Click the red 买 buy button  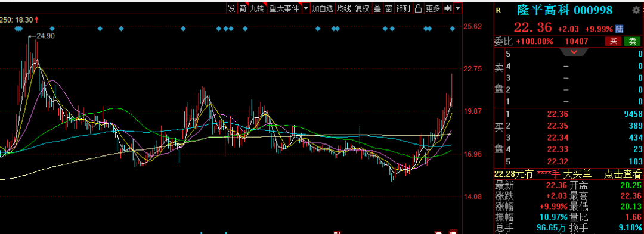[614, 41]
